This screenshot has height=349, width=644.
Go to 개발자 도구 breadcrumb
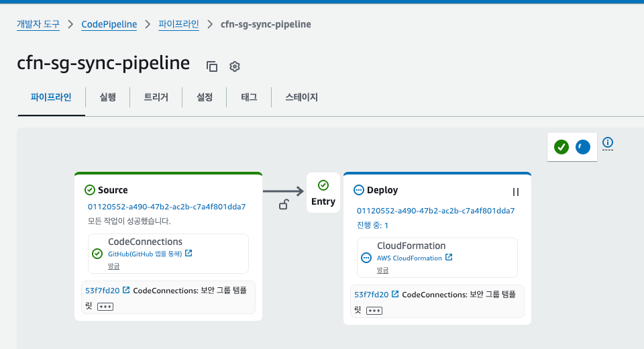click(x=38, y=24)
